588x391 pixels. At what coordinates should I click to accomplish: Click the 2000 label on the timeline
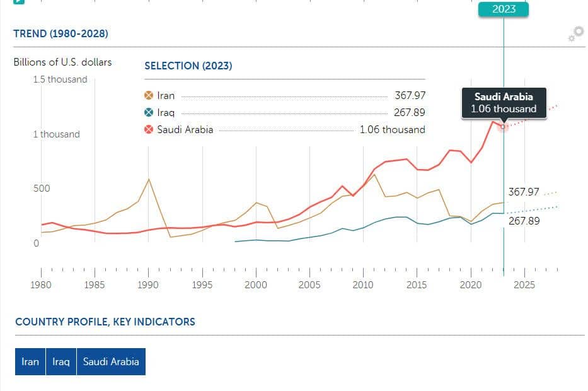pyautogui.click(x=256, y=285)
